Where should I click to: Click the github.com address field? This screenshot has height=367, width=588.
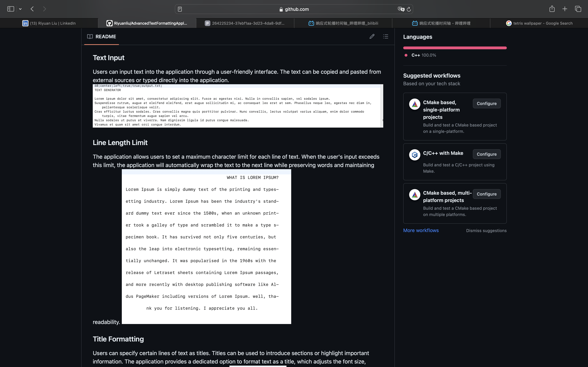click(294, 9)
